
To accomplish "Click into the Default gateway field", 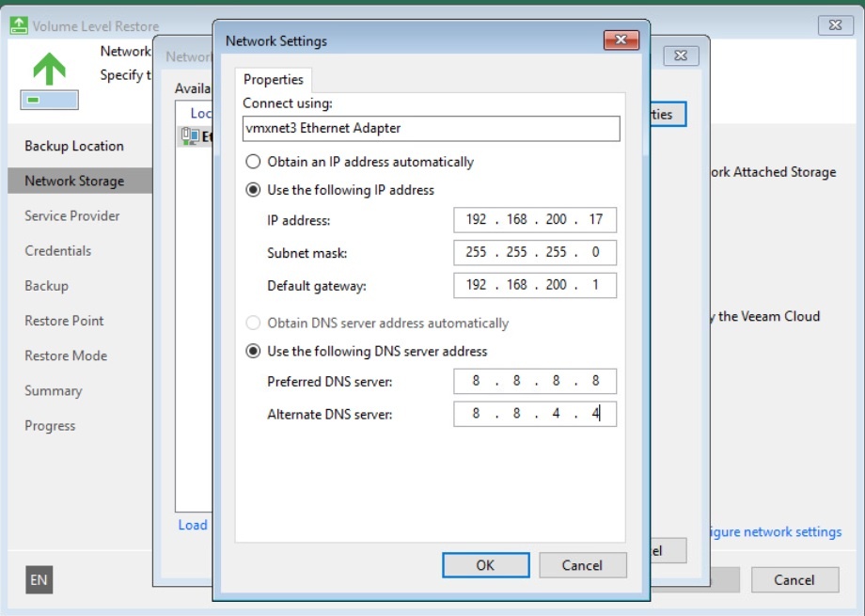I will (534, 285).
